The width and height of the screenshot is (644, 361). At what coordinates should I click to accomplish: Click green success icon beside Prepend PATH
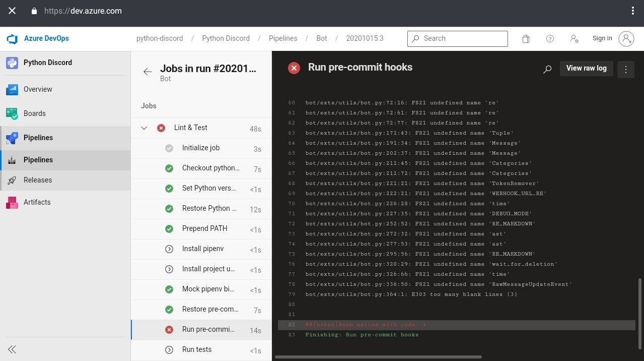[169, 229]
